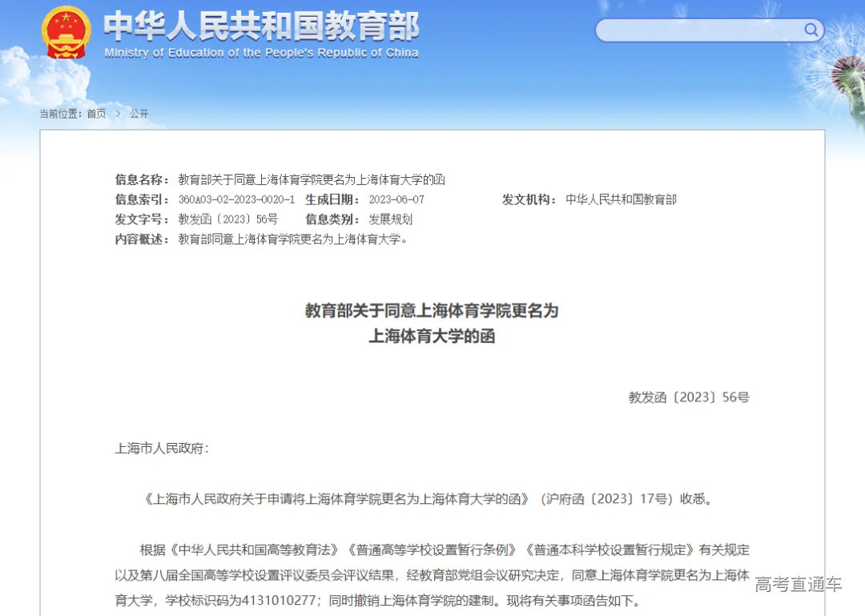The height and width of the screenshot is (616, 865).
Task: Open the 首页 breadcrumb link
Action: click(x=96, y=114)
